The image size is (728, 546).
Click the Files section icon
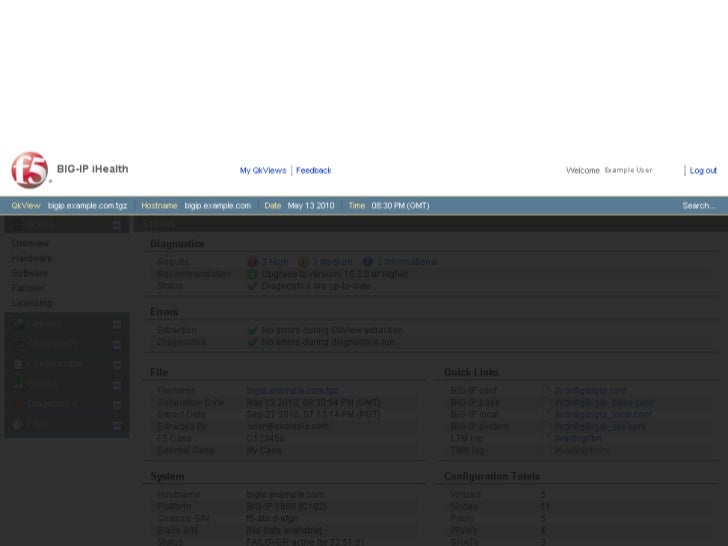(x=18, y=424)
